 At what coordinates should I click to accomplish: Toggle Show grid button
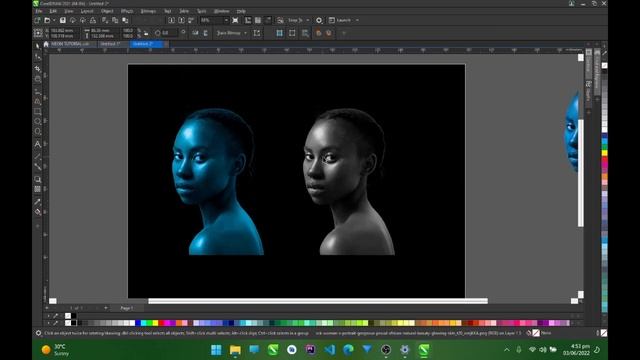pos(258,20)
